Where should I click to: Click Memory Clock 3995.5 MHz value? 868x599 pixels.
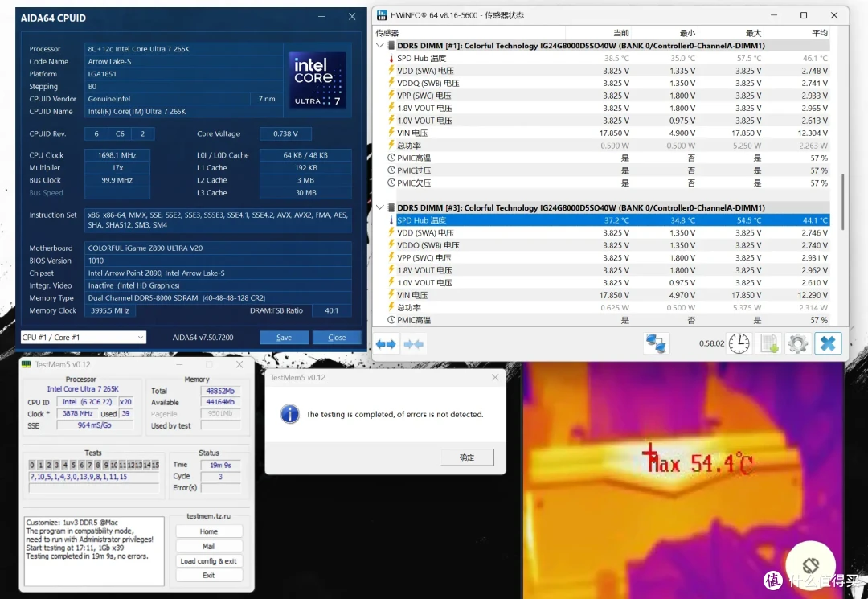(109, 310)
